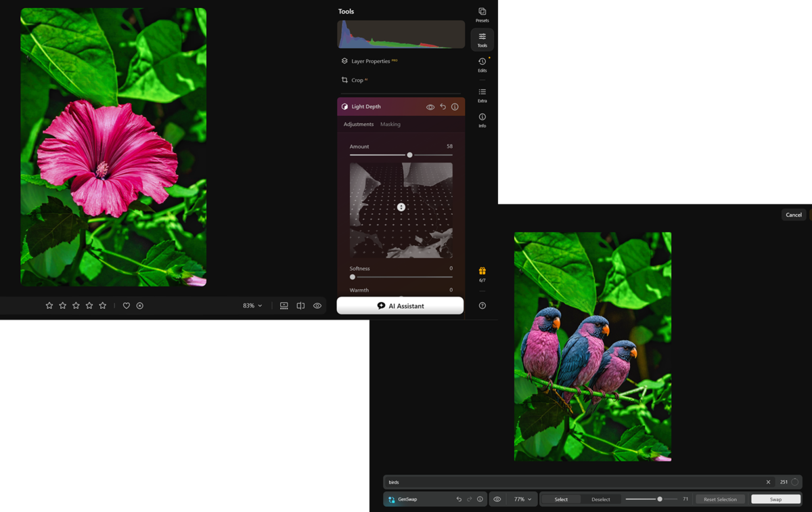
Task: Show GenSwap info icon
Action: 480,499
